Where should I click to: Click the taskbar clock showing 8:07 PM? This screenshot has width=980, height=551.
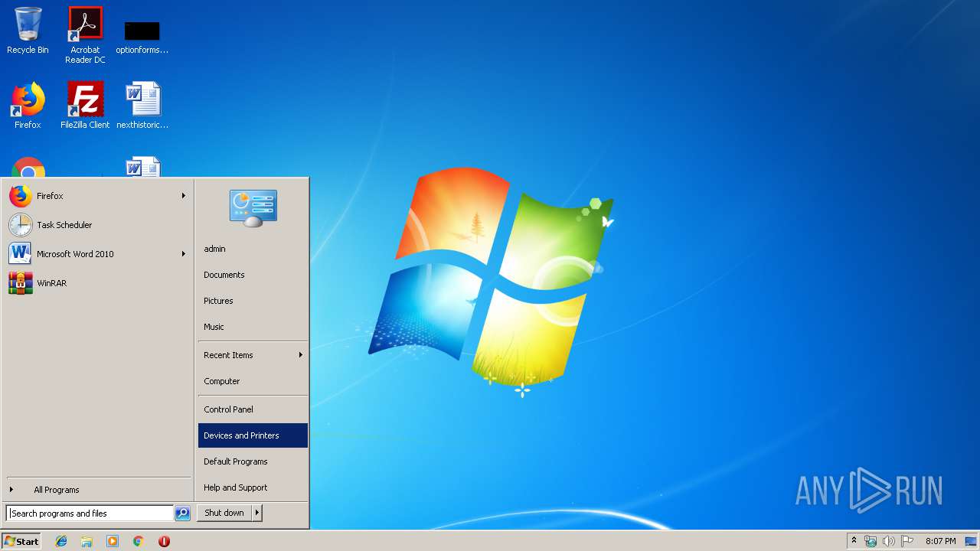click(x=940, y=541)
